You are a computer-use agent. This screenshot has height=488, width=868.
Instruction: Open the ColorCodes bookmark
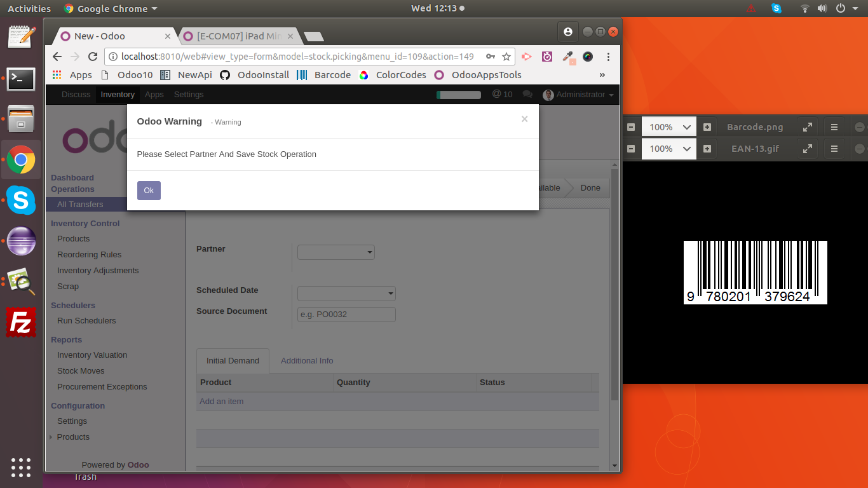point(392,74)
